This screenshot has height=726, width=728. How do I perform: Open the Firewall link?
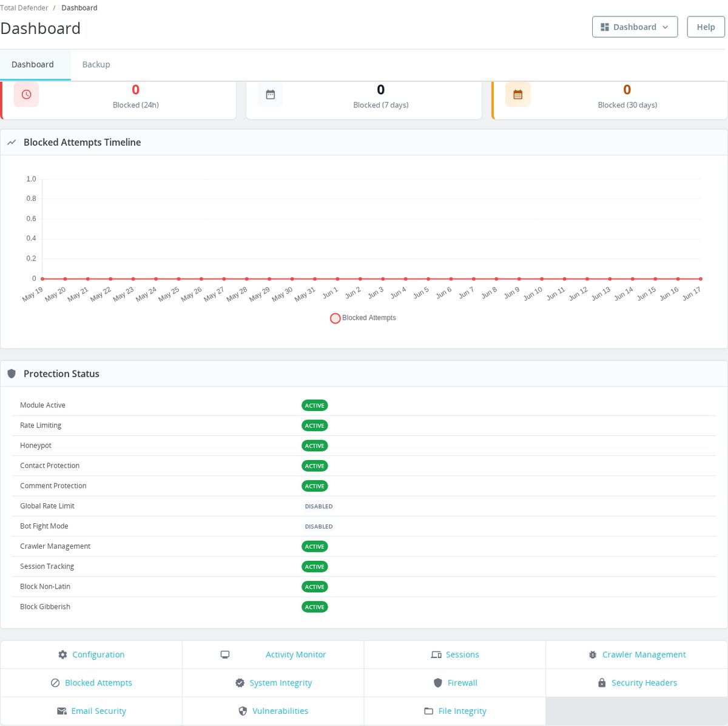462,683
